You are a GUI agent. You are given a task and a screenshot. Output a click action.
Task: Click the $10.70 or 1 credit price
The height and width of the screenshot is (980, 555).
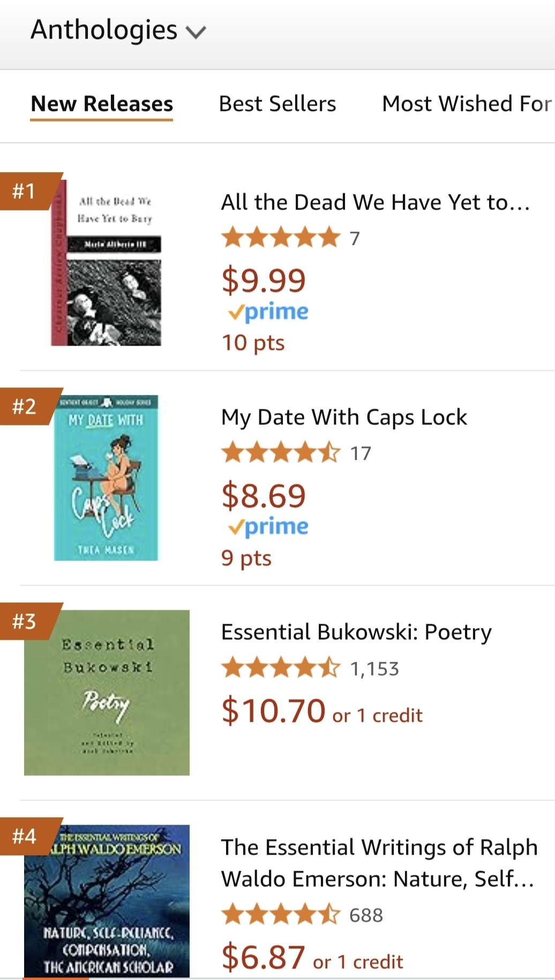click(x=321, y=712)
